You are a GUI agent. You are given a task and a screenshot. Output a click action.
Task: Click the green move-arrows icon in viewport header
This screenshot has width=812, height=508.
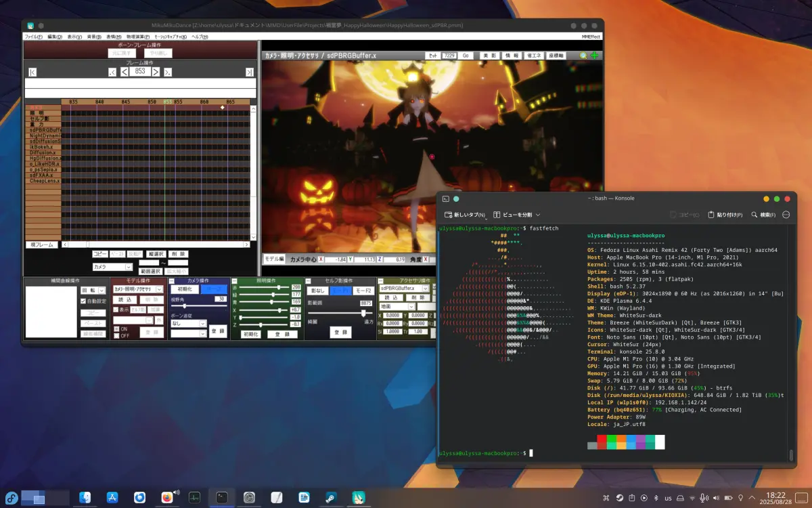pyautogui.click(x=594, y=56)
